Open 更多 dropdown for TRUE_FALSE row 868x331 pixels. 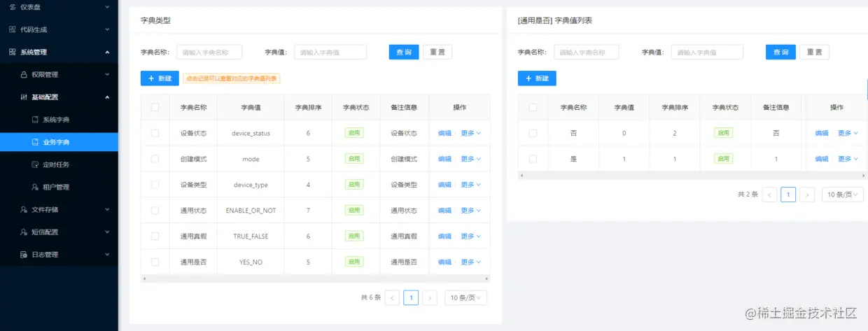click(x=470, y=236)
